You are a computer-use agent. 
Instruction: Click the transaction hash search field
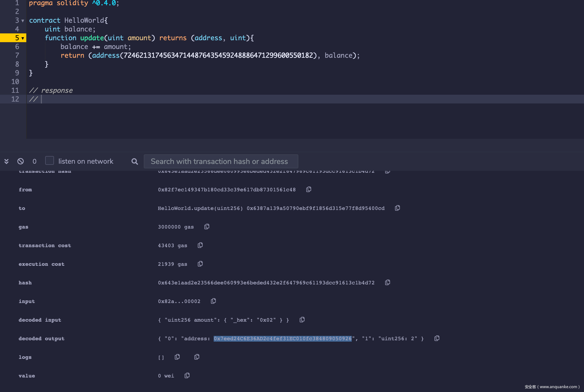click(x=221, y=161)
